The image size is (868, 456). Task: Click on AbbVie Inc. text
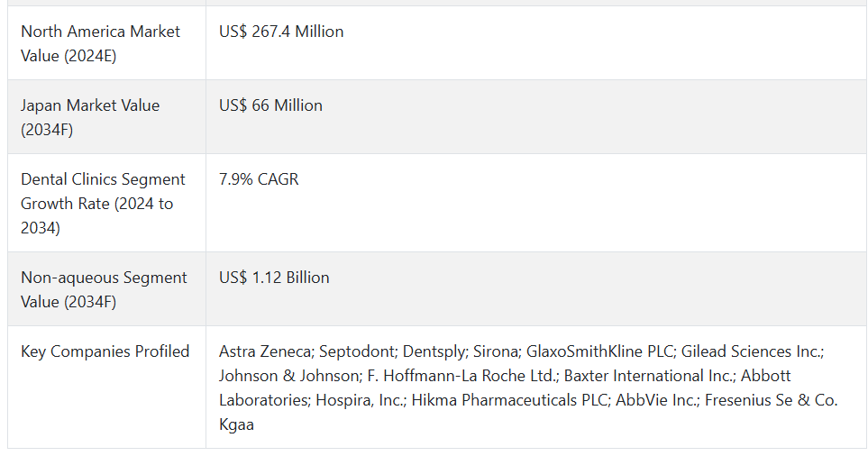pos(656,400)
